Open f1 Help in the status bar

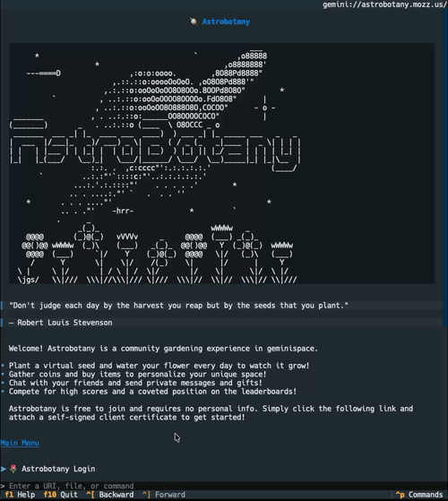(20, 495)
